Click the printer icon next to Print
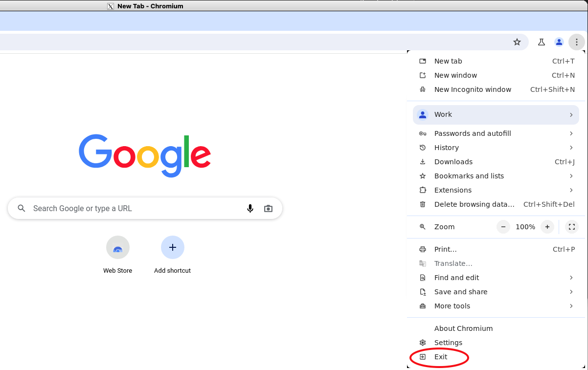Image resolution: width=588 pixels, height=370 pixels. pyautogui.click(x=423, y=249)
